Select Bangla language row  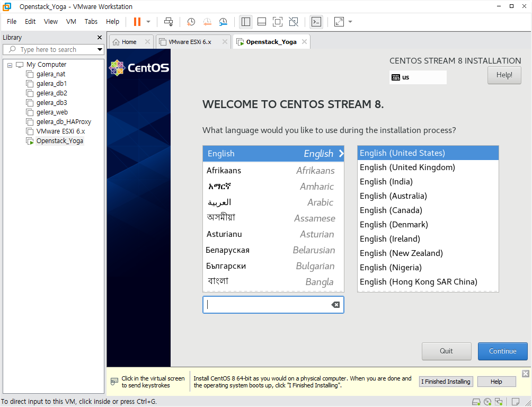pyautogui.click(x=273, y=282)
